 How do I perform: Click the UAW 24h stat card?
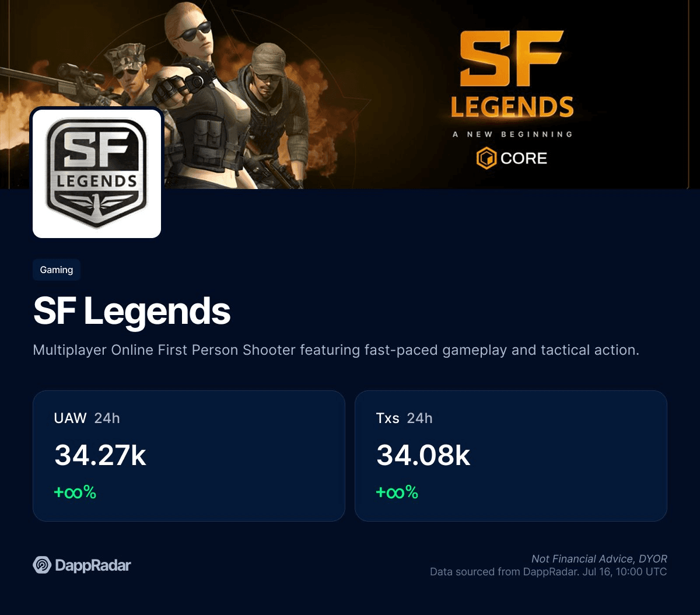coord(189,456)
